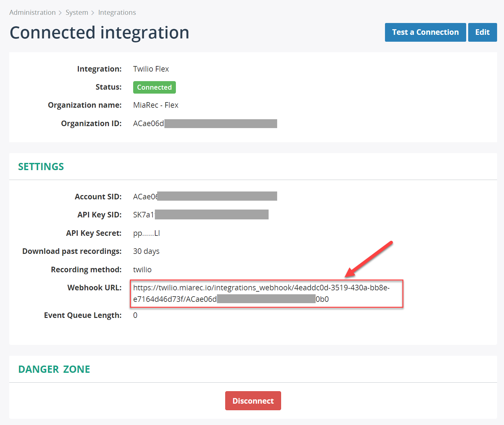This screenshot has width=504, height=425.
Task: Navigate to Integrations breadcrumb
Action: pos(117,12)
